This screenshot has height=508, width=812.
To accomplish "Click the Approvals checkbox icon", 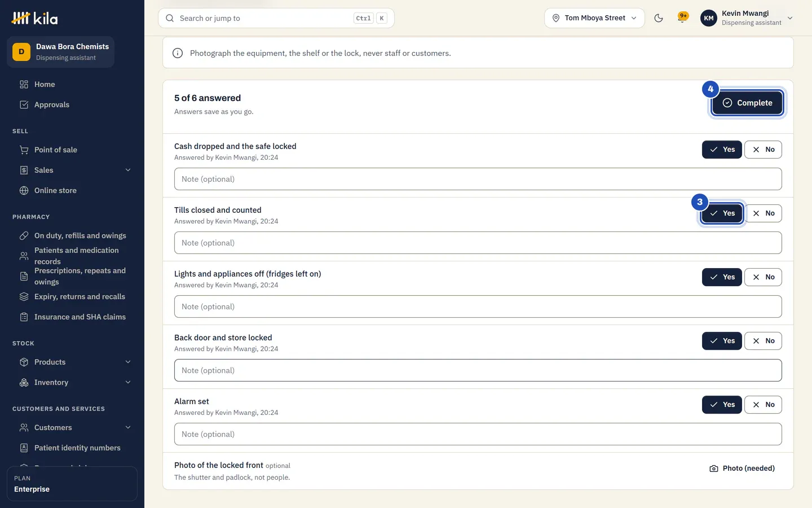I will coord(24,104).
